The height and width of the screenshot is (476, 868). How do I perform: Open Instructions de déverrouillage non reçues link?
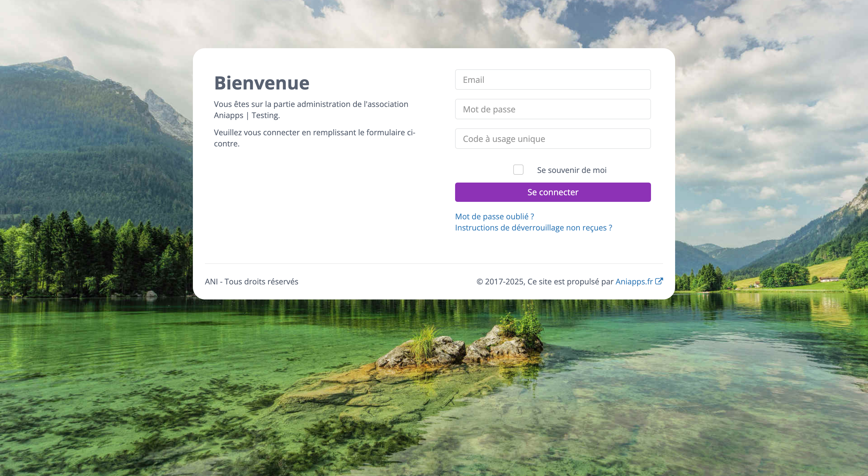tap(533, 228)
